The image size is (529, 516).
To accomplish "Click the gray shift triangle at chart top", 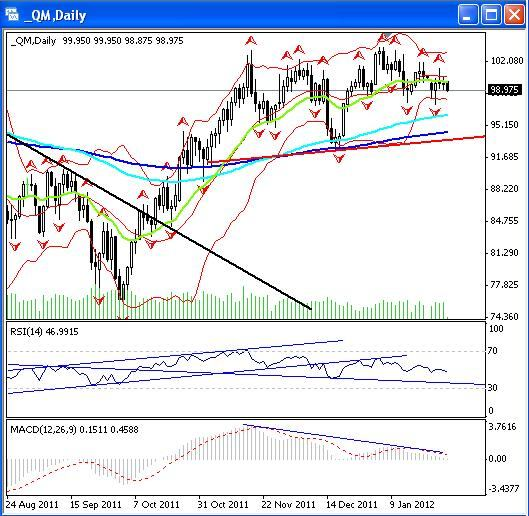I will tap(388, 35).
